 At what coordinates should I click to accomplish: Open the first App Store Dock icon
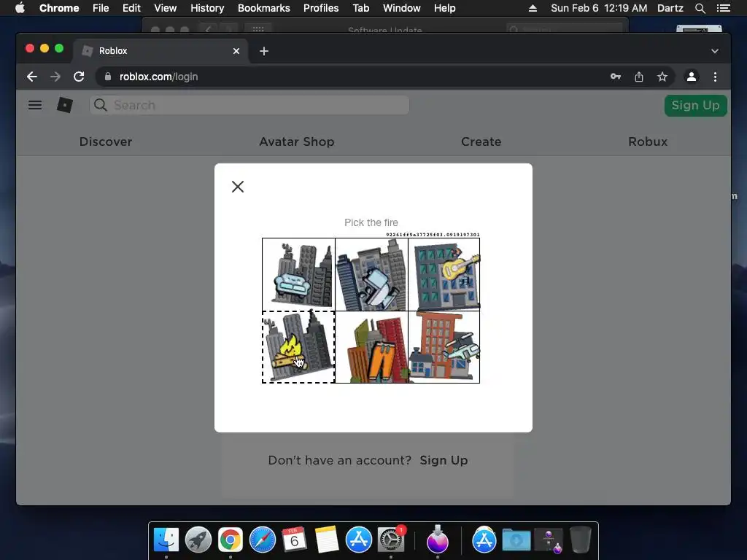[358, 540]
